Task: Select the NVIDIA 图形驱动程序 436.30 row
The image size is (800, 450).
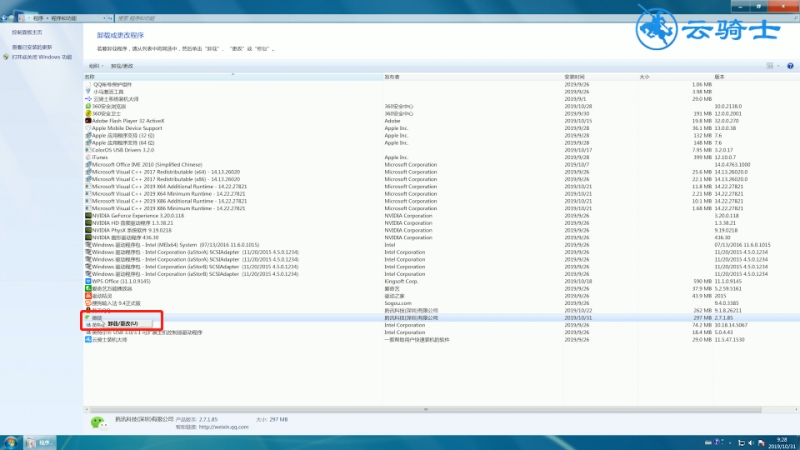Action: pyautogui.click(x=442, y=237)
